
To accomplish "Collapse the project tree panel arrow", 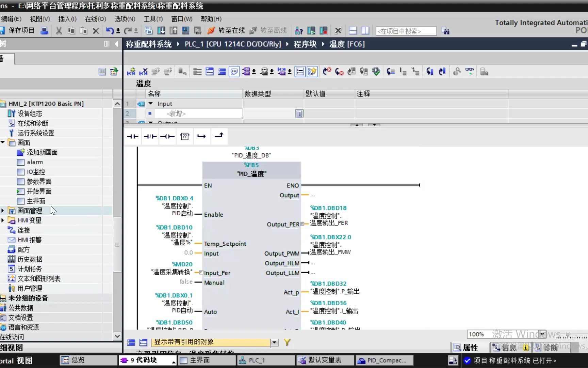I will (116, 44).
